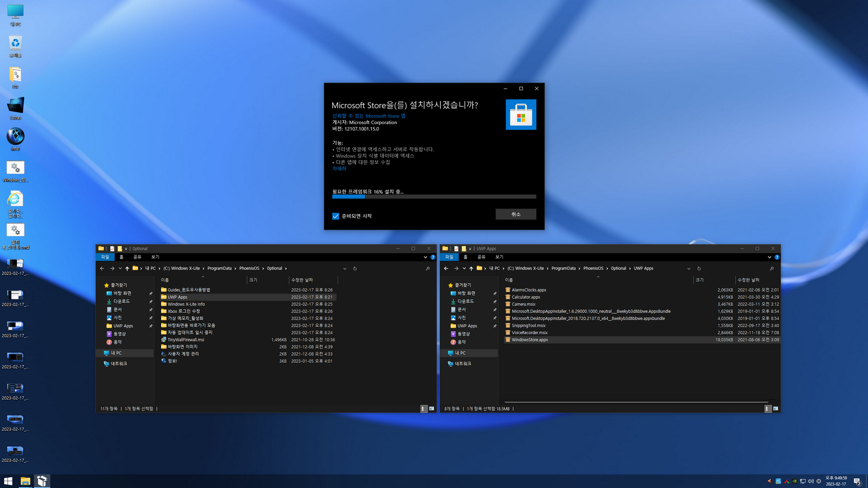Expand the ribbon chevron in UWP Apps window
868x488 pixels.
[x=769, y=257]
